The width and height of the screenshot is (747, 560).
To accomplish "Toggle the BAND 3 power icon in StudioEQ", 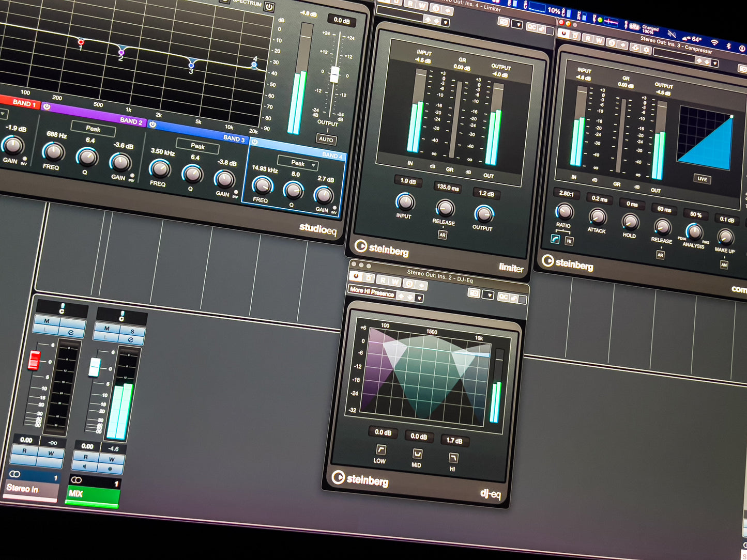I will point(153,124).
